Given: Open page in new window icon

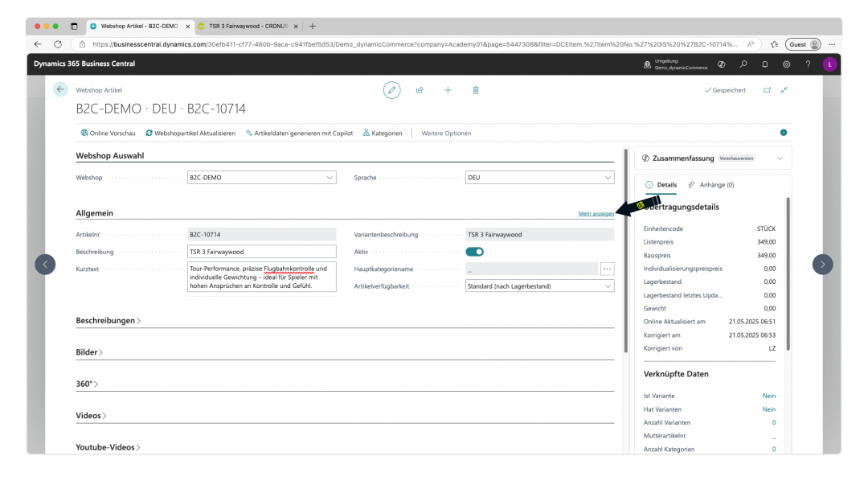Looking at the screenshot, I should (768, 90).
